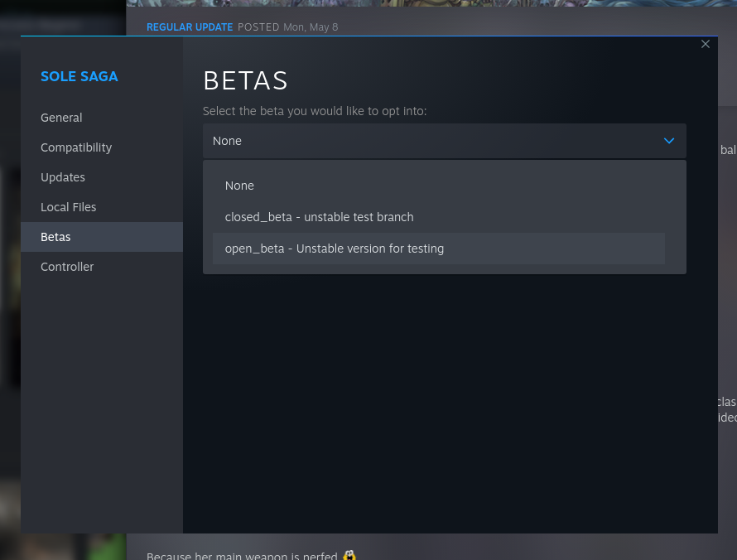The height and width of the screenshot is (560, 737).
Task: Select the Betas section in sidebar
Action: point(55,237)
